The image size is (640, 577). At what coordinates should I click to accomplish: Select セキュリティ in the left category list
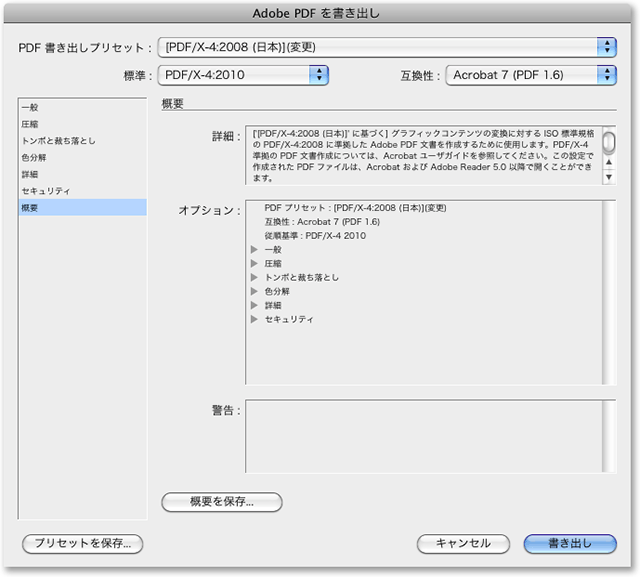tap(45, 190)
